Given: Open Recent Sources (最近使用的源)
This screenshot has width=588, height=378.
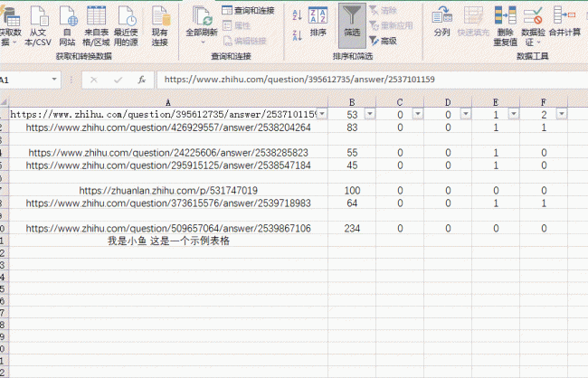Looking at the screenshot, I should 126,26.
